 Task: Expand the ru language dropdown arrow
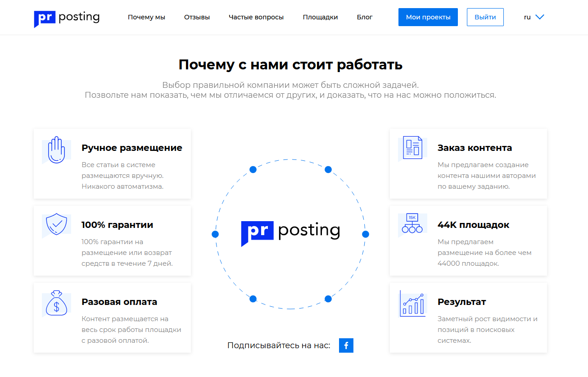pos(540,17)
